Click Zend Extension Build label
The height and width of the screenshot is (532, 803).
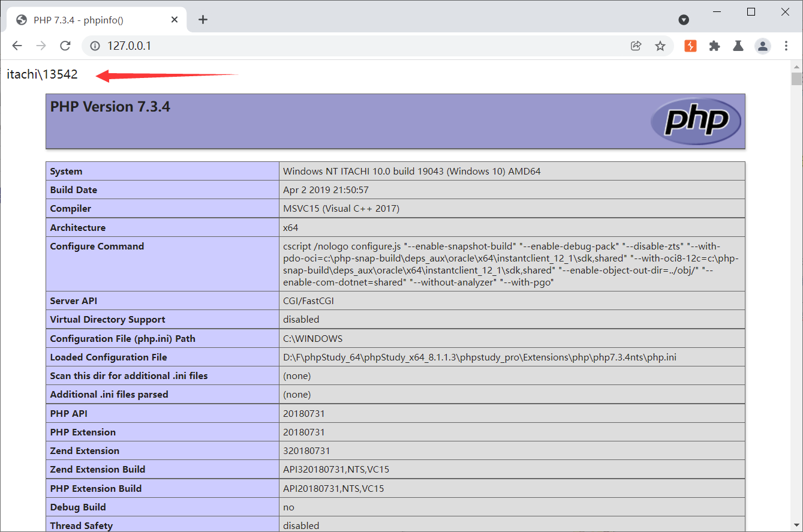pos(98,470)
